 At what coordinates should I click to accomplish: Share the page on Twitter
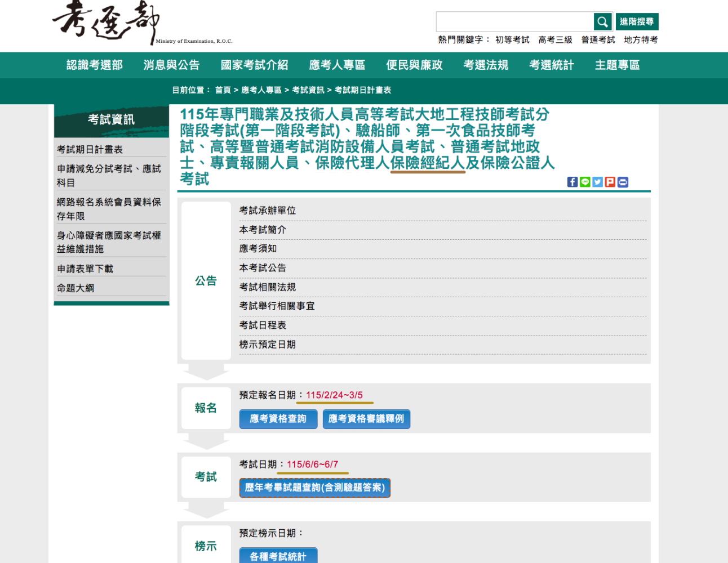[597, 182]
